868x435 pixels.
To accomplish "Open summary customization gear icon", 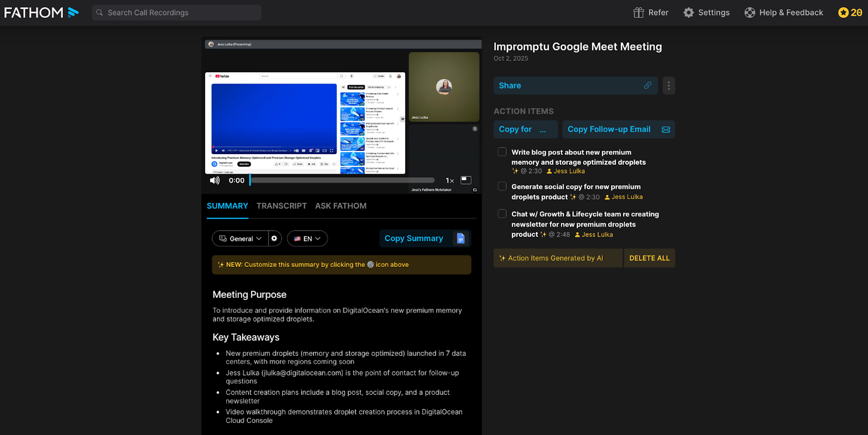I will [275, 239].
